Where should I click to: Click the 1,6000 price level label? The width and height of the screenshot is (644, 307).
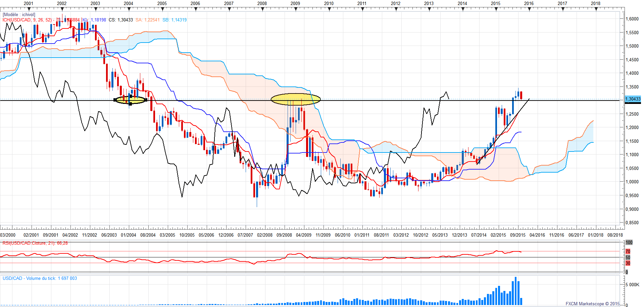pyautogui.click(x=632, y=19)
